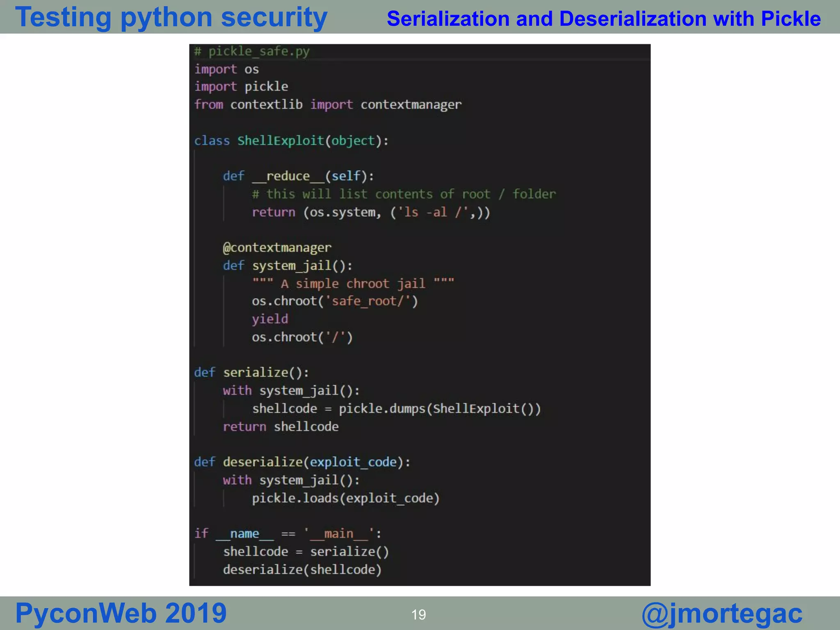Click the slide title 'Testing python security'
This screenshot has width=840, height=630.
(171, 18)
